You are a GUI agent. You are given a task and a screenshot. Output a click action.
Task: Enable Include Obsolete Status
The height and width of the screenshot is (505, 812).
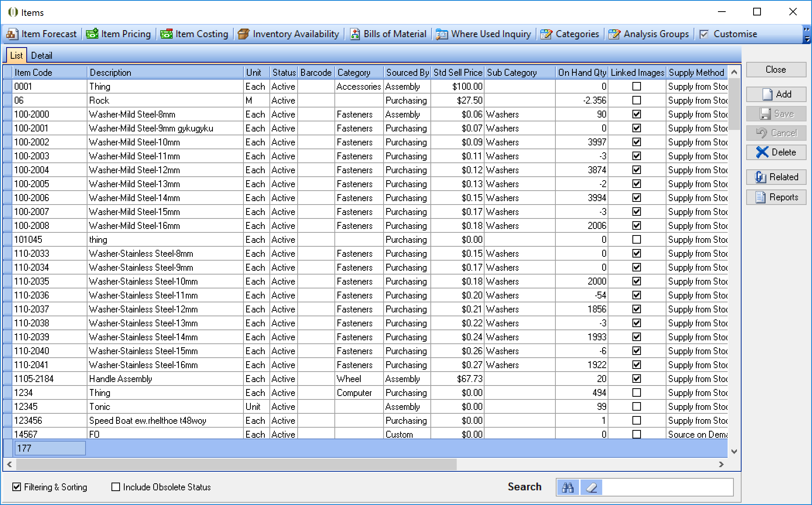(116, 487)
